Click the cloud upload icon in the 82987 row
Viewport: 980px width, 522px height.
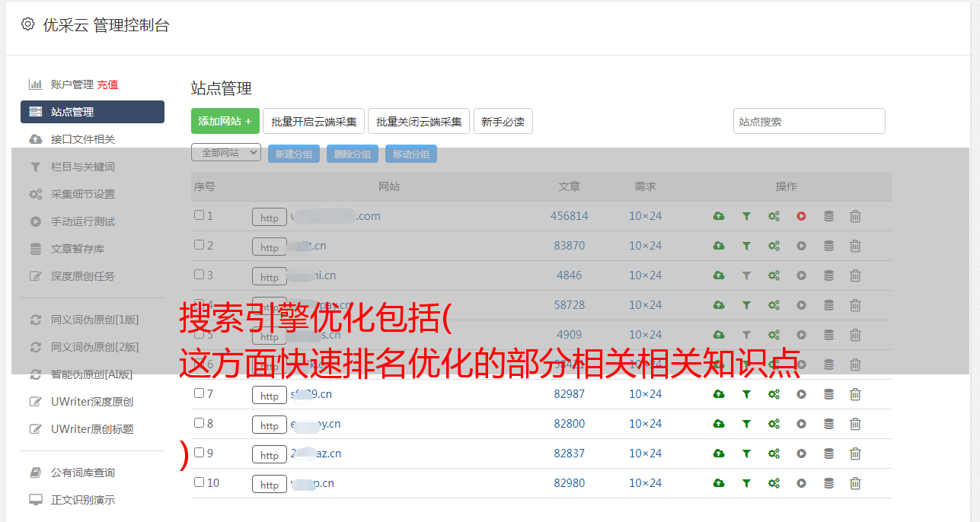(719, 394)
